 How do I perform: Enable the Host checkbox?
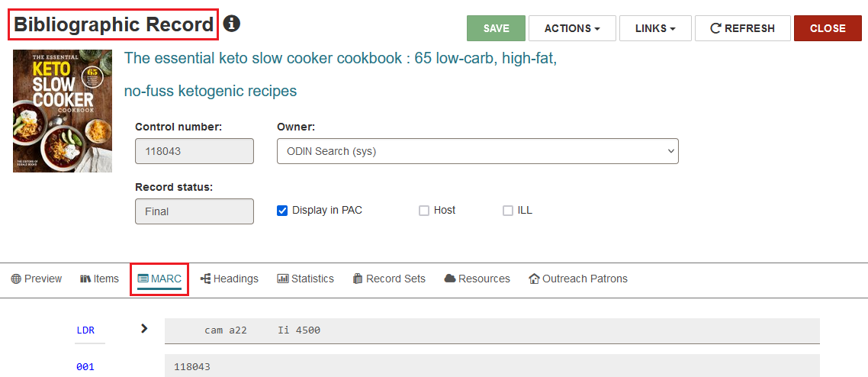tap(424, 211)
